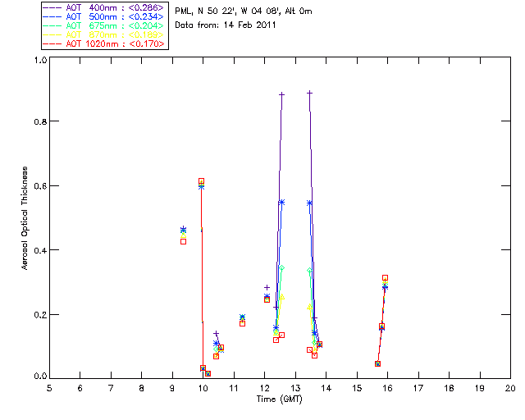
Task: Click the x-axis tick label '12'
Action: pyautogui.click(x=264, y=388)
